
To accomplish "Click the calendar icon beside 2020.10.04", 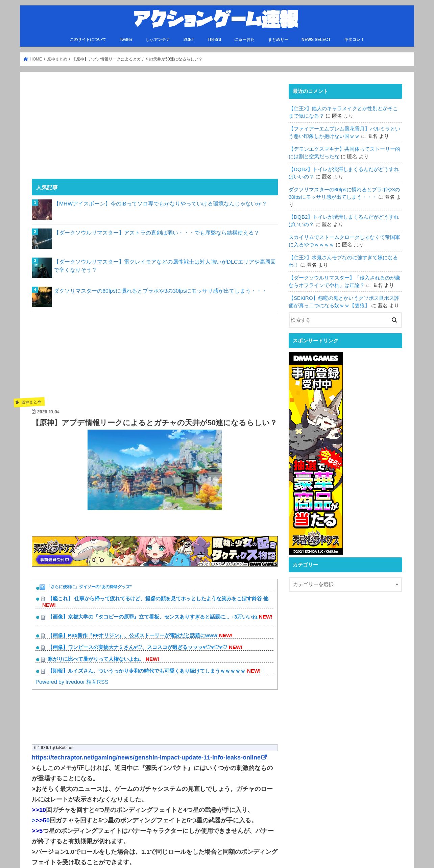I will (x=33, y=412).
